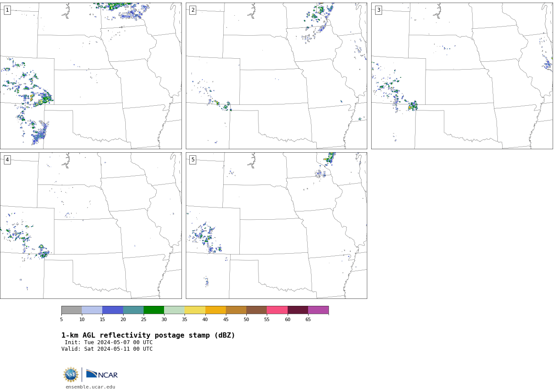
Task: Select the tan 45-50 dBZ swatch
Action: (236, 310)
